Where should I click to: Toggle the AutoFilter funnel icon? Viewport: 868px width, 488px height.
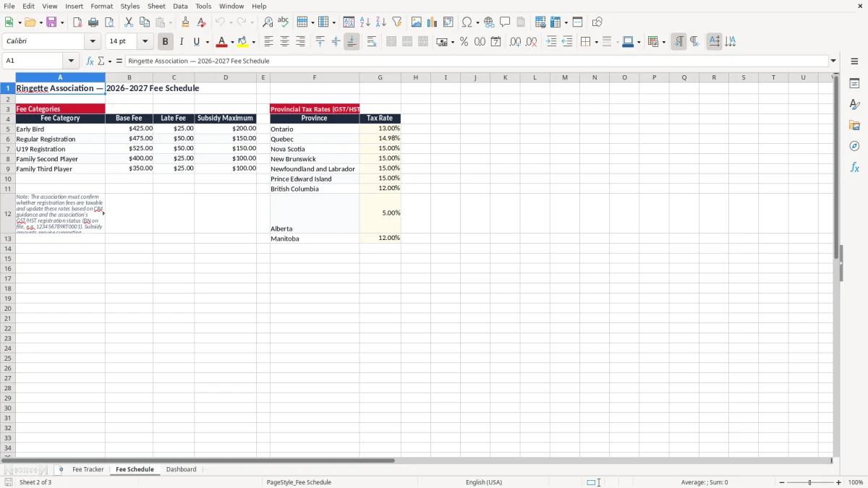(396, 22)
